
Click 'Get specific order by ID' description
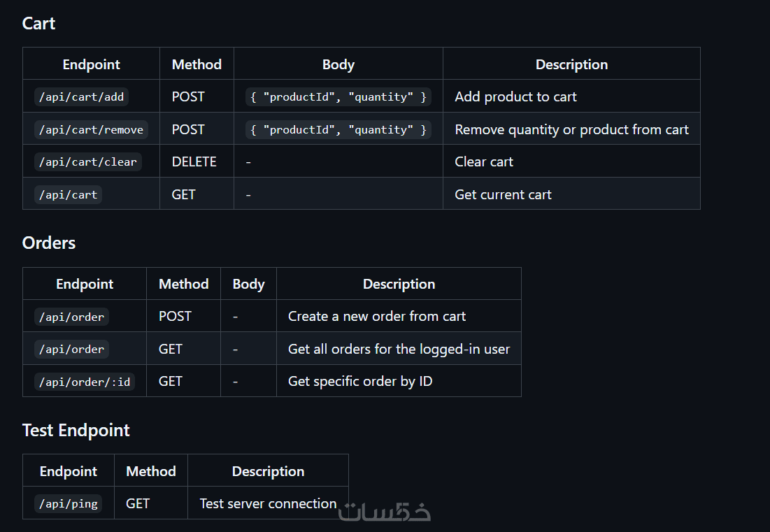point(360,382)
